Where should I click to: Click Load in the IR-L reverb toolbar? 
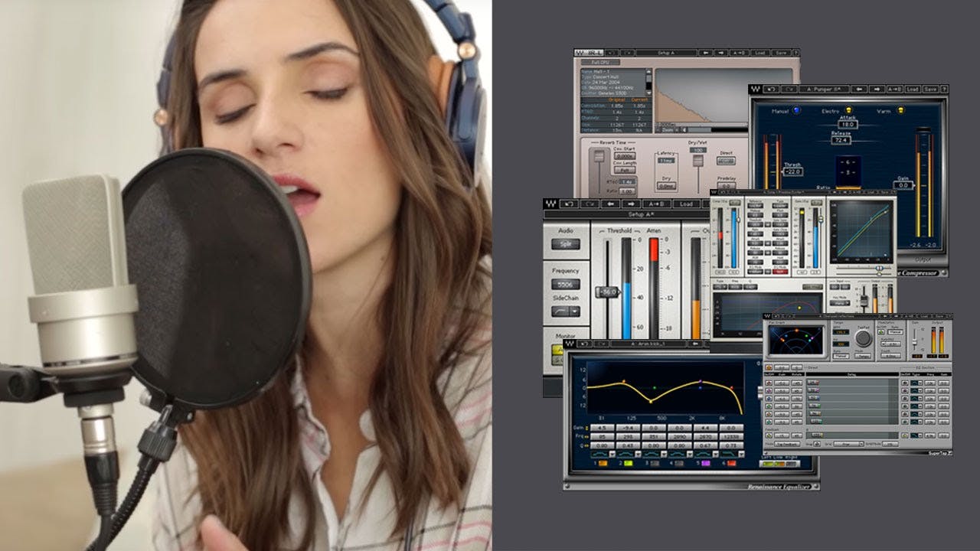759,53
